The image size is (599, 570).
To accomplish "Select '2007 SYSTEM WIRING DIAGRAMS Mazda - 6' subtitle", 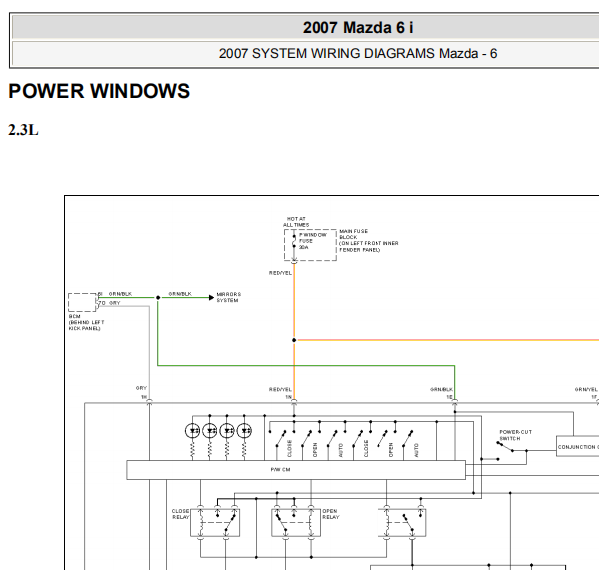I will 358,53.
